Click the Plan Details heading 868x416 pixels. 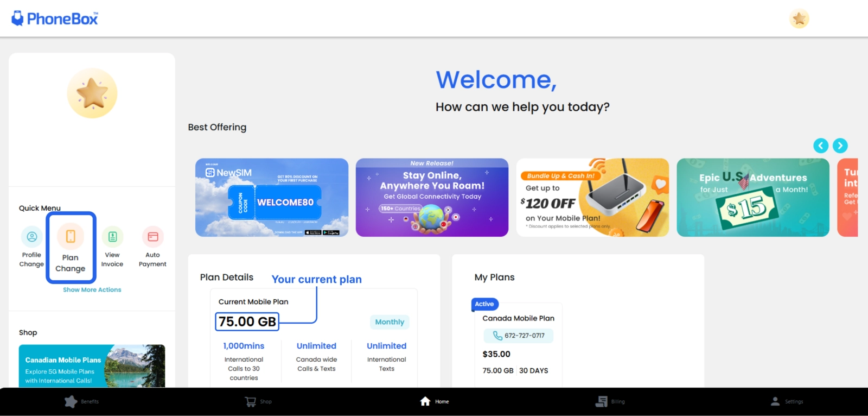point(227,278)
